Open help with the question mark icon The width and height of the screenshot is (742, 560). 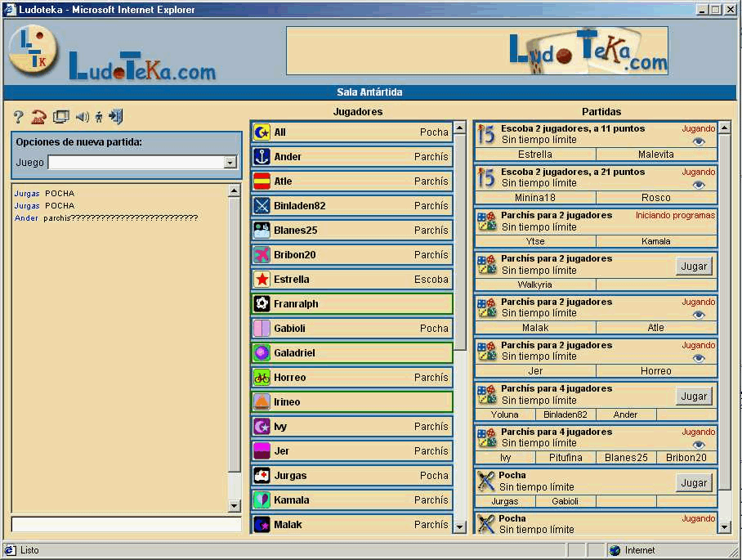[x=19, y=117]
